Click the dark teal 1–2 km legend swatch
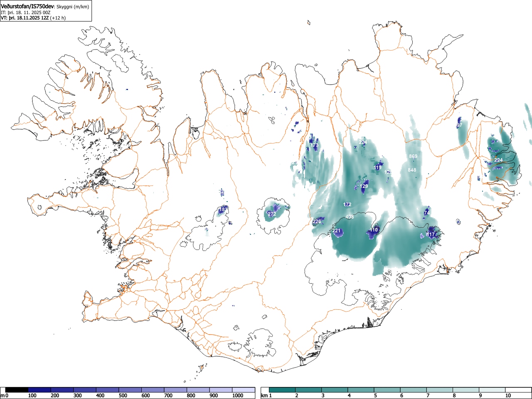Screen dimensions: 532x399 [282, 390]
